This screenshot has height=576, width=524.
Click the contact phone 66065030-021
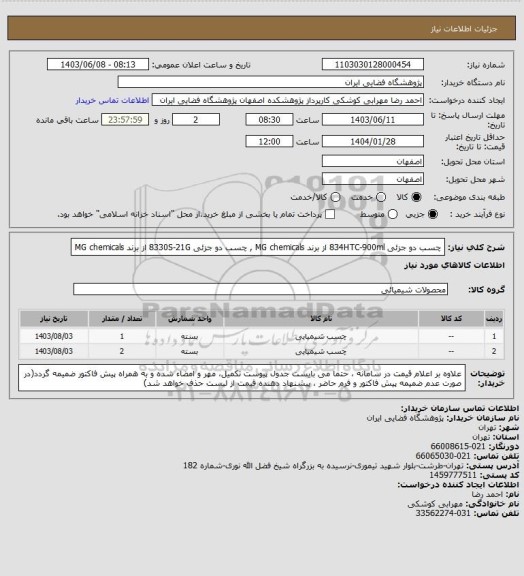[x=443, y=456]
